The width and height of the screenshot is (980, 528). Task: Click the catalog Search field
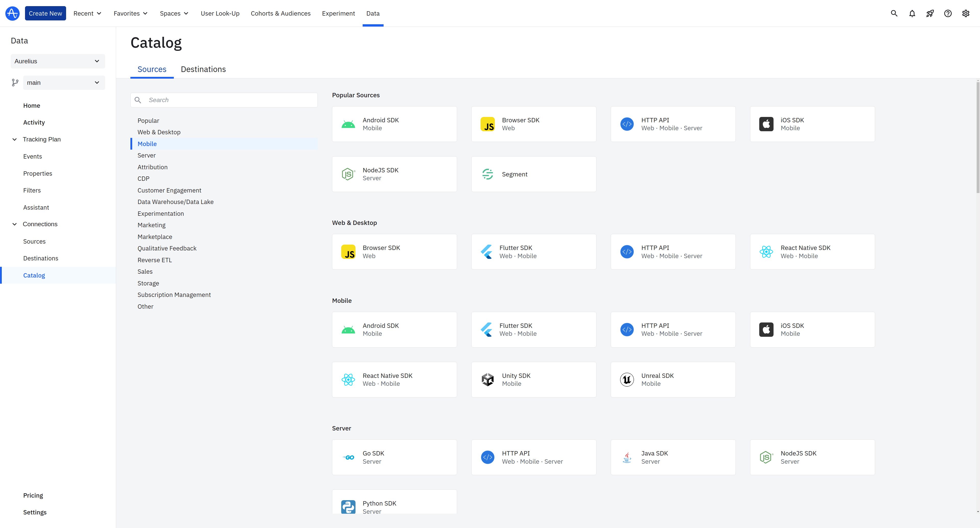(x=224, y=100)
